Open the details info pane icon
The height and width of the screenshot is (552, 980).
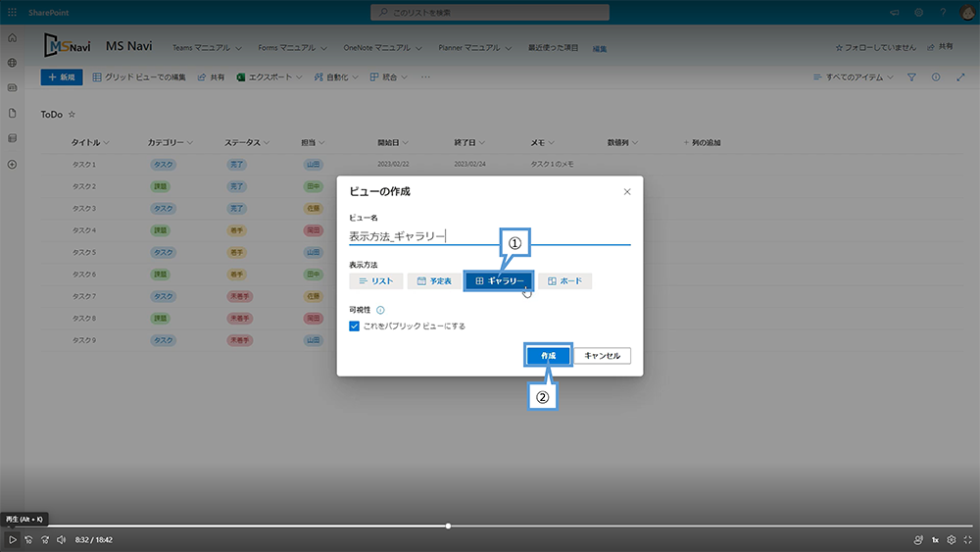click(x=936, y=77)
